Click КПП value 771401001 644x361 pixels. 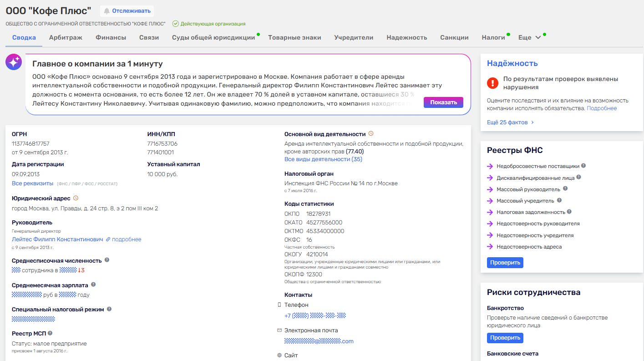pyautogui.click(x=161, y=152)
